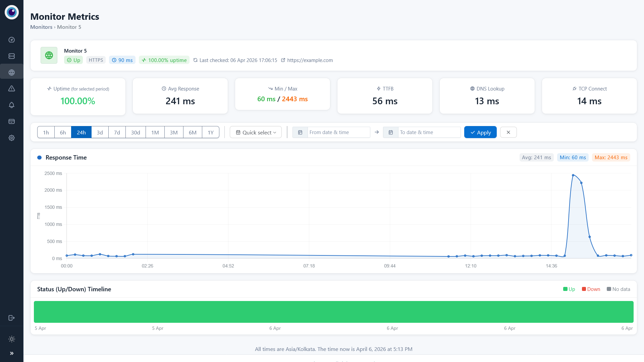Switch to the 30d time range
644x362 pixels.
[136, 132]
